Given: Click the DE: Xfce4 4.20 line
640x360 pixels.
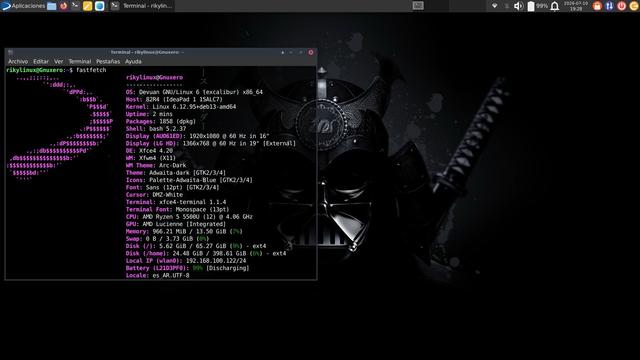Looking at the screenshot, I should tap(149, 151).
